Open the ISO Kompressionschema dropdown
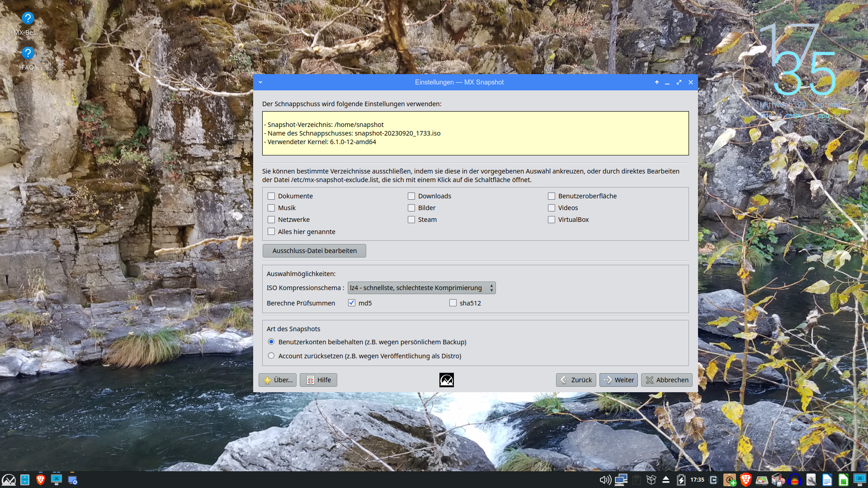The image size is (868, 488). coord(421,288)
